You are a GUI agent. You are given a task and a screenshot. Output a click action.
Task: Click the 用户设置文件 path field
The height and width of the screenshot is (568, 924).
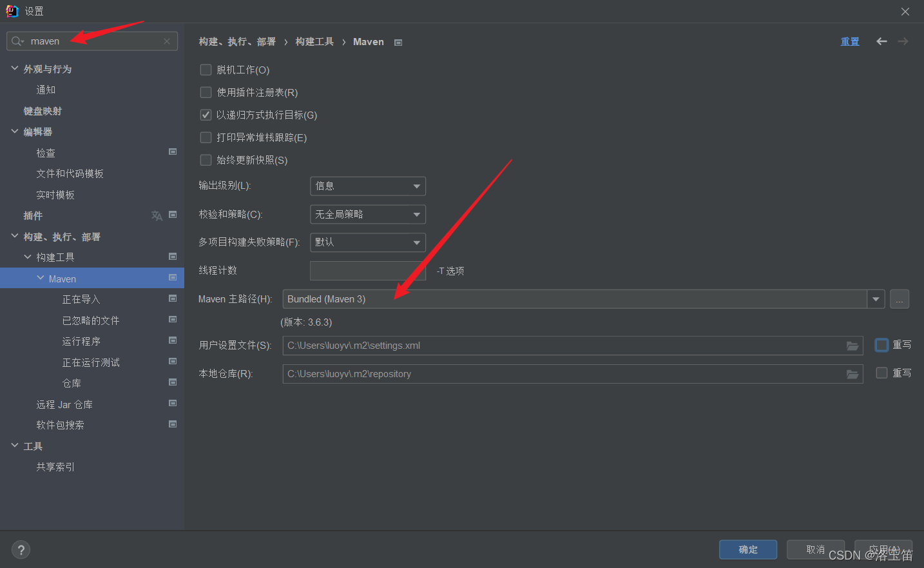(573, 346)
